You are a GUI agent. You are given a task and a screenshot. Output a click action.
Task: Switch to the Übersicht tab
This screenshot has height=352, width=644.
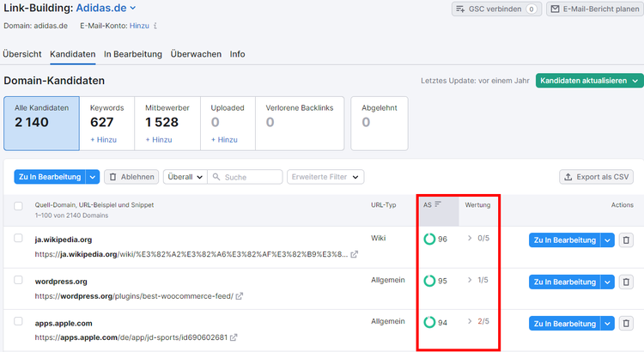tap(21, 54)
